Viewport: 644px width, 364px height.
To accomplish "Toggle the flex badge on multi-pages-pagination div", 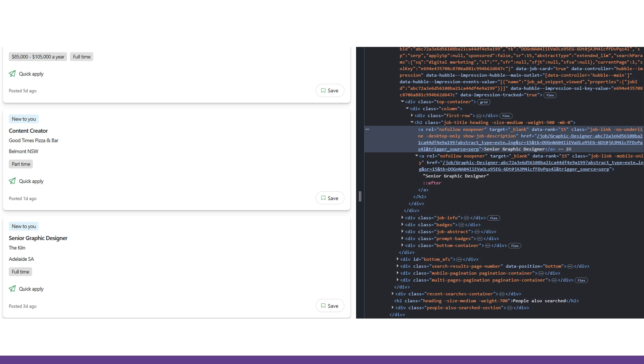I will 581,280.
